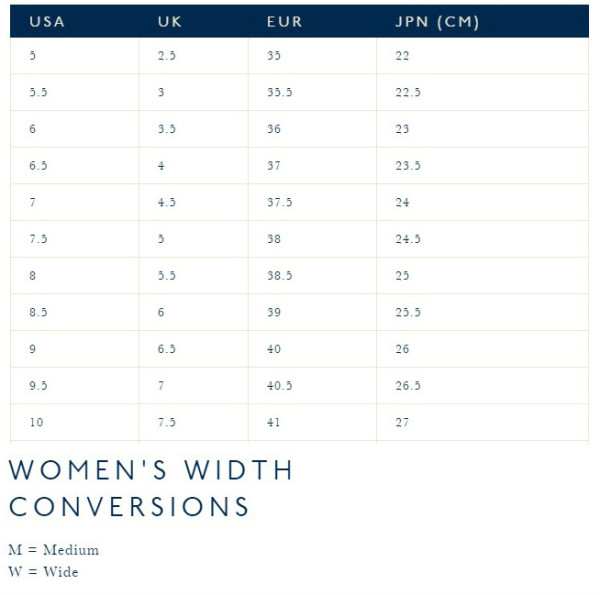Select EUR size 41 cell
The width and height of the screenshot is (600, 595).
click(312, 422)
